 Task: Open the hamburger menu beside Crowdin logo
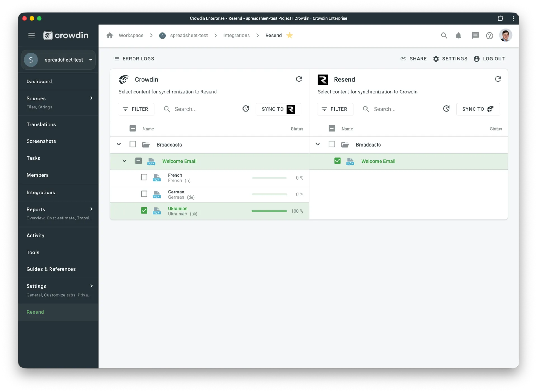[x=31, y=35]
